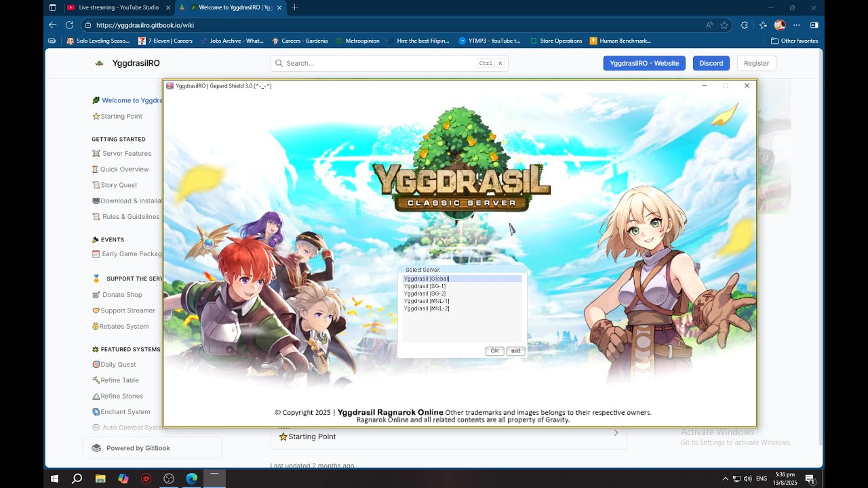Open Careers - Gardenia bookmark
868x488 pixels.
click(x=300, y=41)
